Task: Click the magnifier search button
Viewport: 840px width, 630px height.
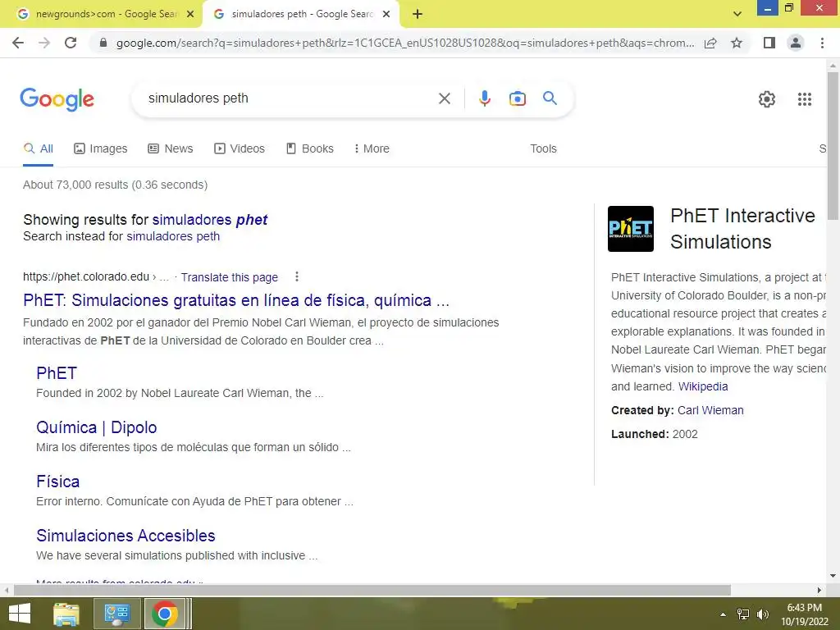Action: [x=550, y=98]
